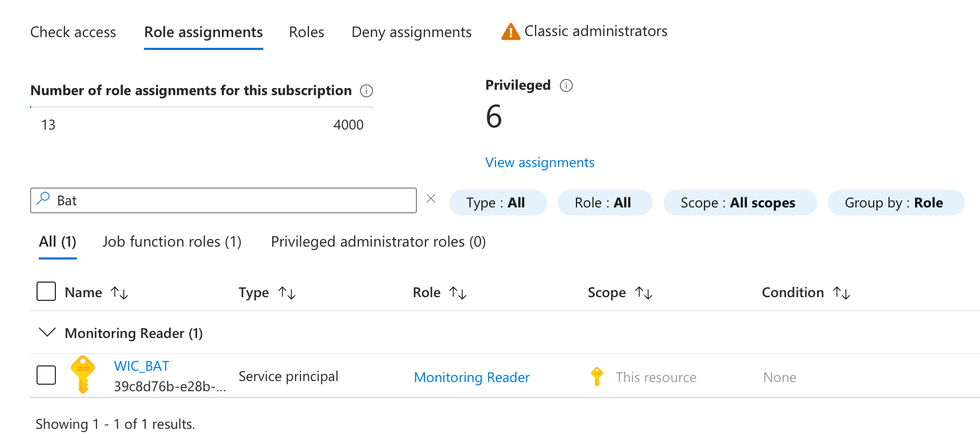Viewport: 980px width, 439px height.
Task: Open the Scope : All scopes filter
Action: click(x=740, y=203)
